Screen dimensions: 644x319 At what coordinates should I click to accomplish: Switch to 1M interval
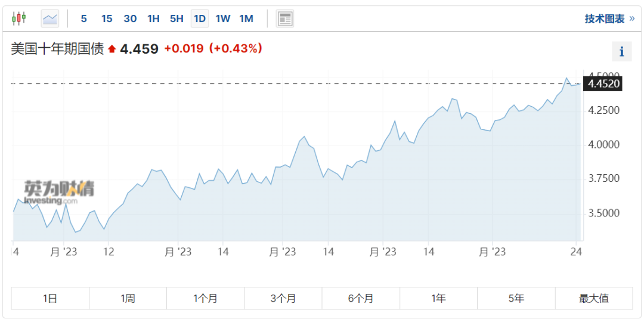click(x=246, y=18)
